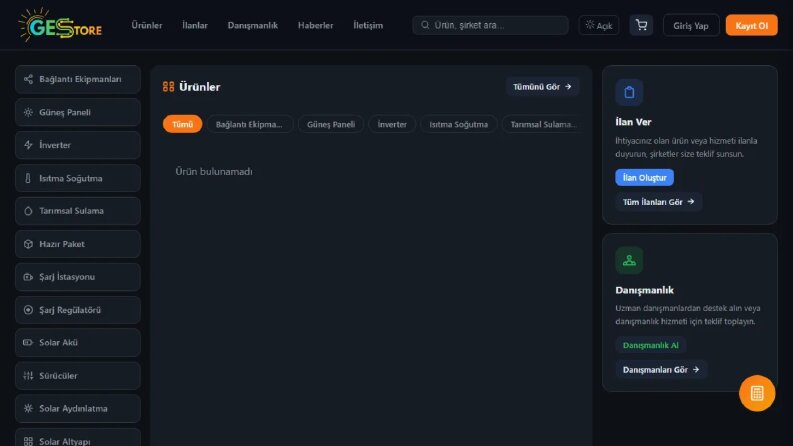Click the blue clipboard icon above İlan Ver

pos(629,92)
